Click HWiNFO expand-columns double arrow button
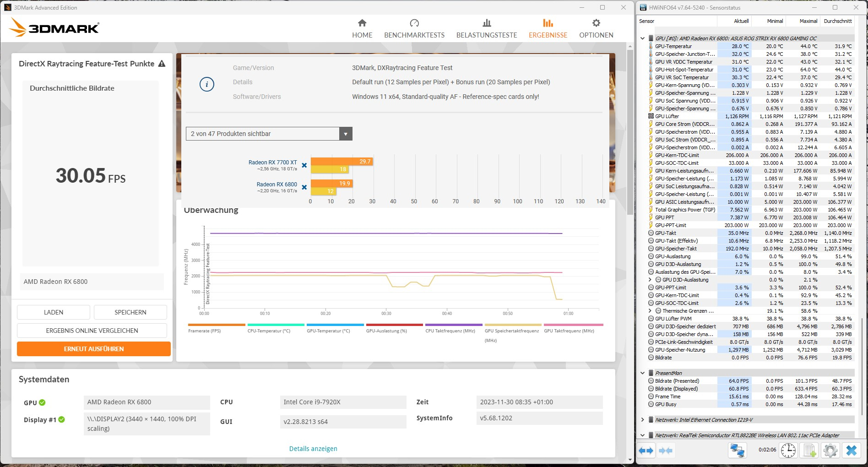This screenshot has width=868, height=467. pyautogui.click(x=646, y=451)
